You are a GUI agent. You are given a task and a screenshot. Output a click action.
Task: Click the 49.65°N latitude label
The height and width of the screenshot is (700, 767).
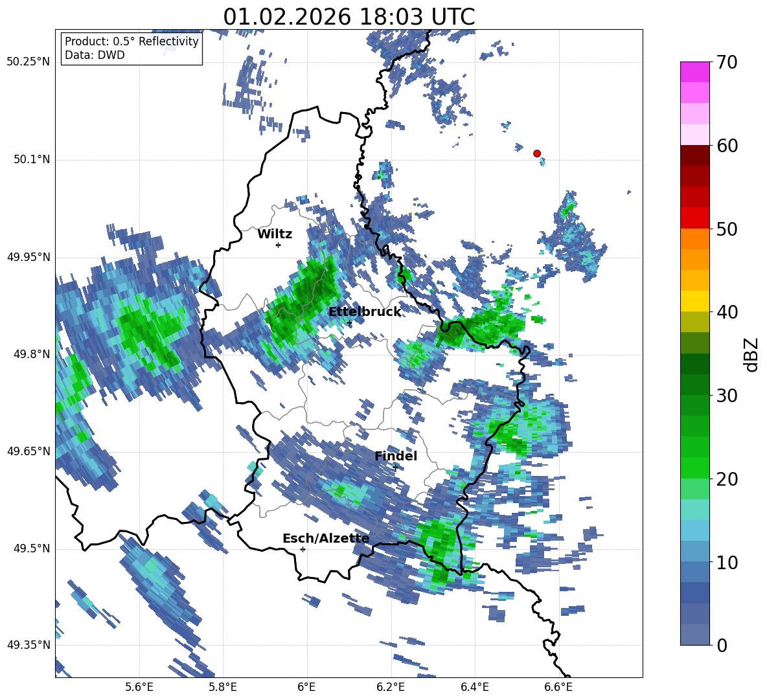tap(29, 451)
